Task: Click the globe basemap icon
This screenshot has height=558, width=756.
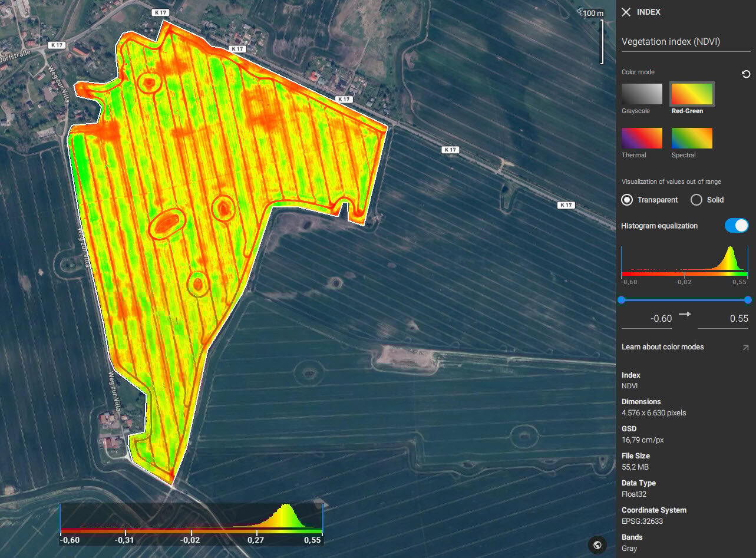Action: pos(597,544)
